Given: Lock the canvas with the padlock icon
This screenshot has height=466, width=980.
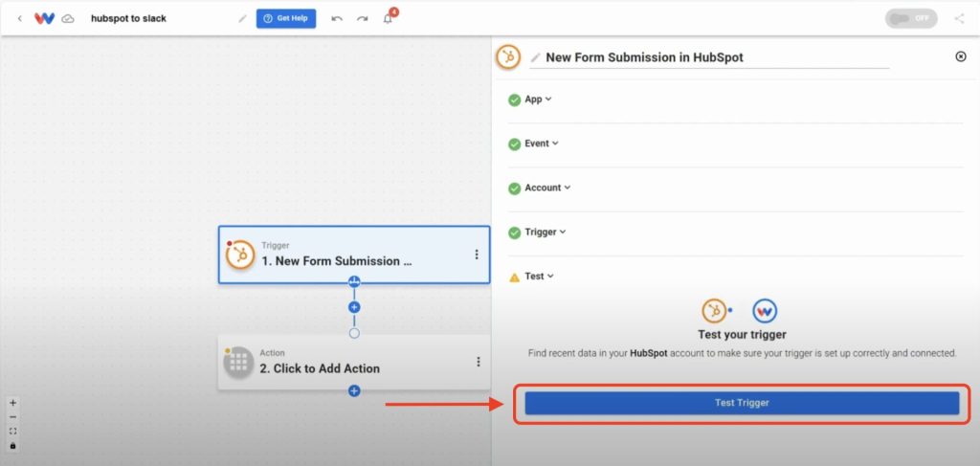Looking at the screenshot, I should 13,446.
